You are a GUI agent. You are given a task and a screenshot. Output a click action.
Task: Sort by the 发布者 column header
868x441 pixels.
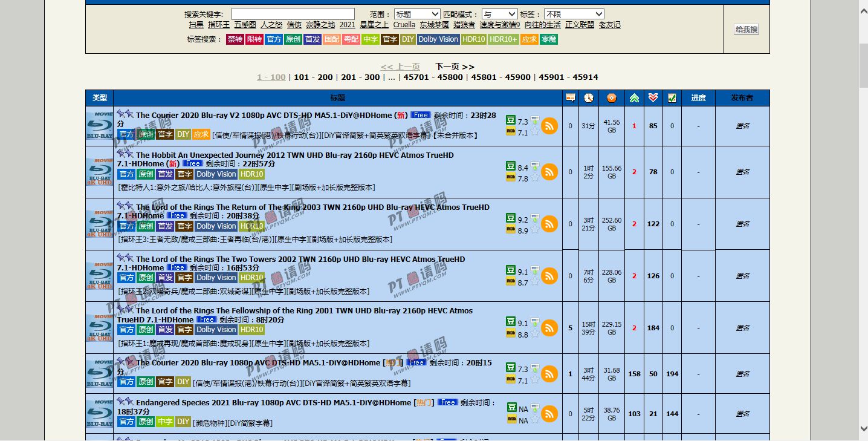(x=742, y=98)
